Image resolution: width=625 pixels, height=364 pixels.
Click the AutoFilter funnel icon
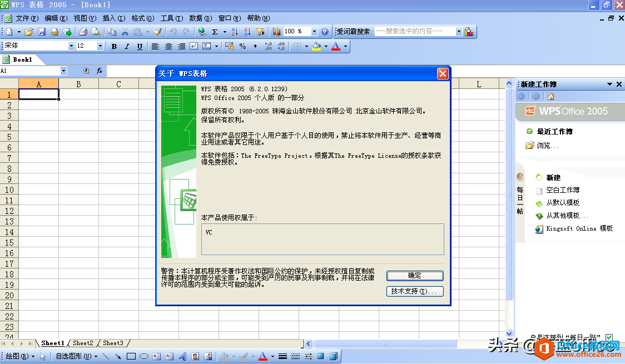(x=260, y=32)
